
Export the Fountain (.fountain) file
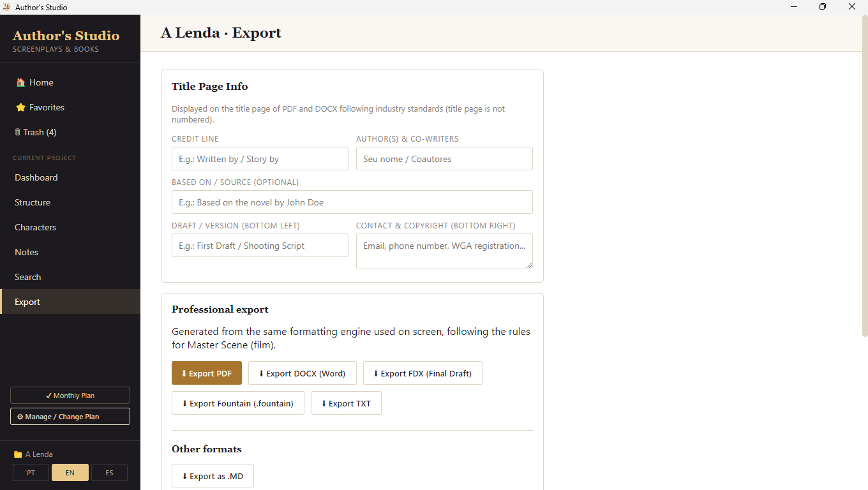238,403
